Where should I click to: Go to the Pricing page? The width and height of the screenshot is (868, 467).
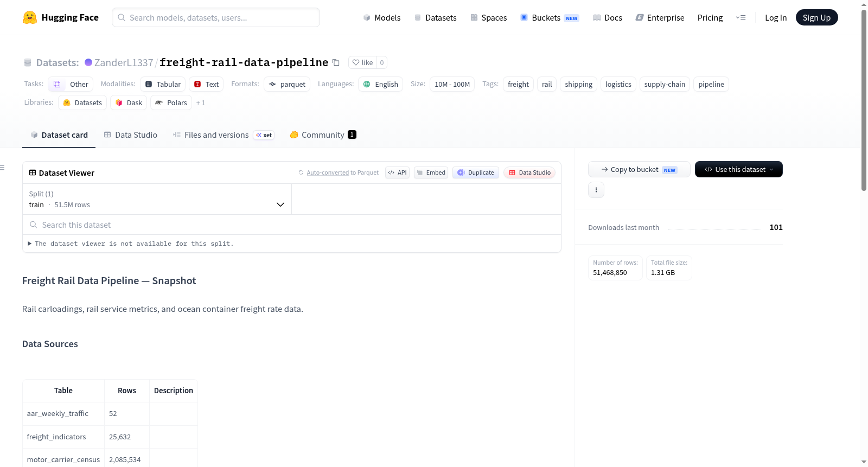click(710, 17)
